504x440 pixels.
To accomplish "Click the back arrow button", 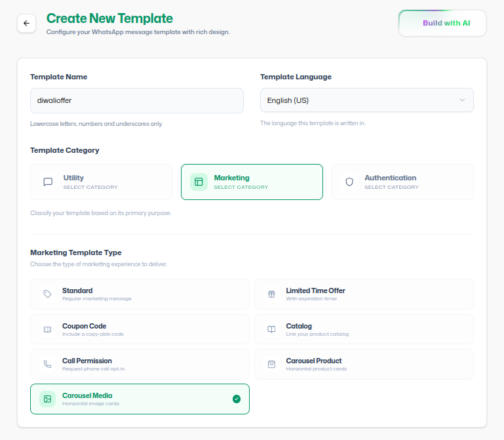I will [26, 23].
